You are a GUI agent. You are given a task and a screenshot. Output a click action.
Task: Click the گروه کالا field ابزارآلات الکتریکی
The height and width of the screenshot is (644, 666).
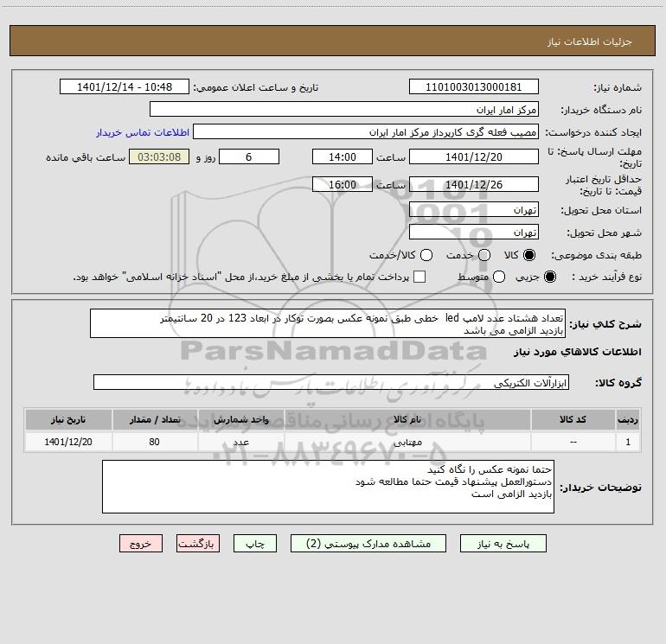331,382
